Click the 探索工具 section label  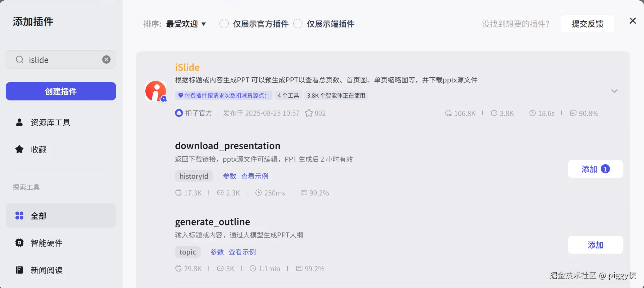26,187
